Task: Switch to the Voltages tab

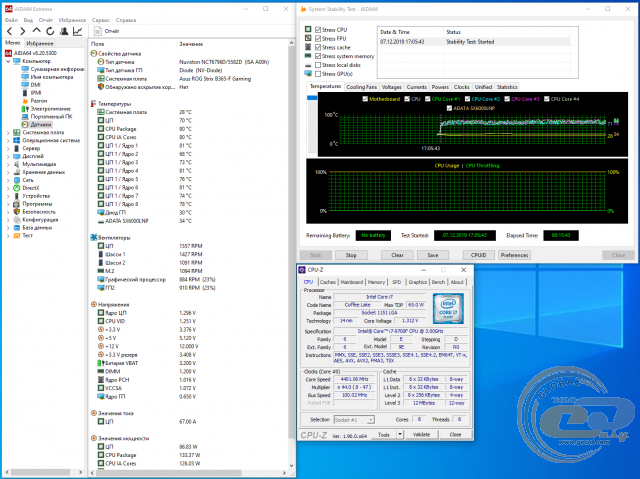Action: [x=391, y=87]
